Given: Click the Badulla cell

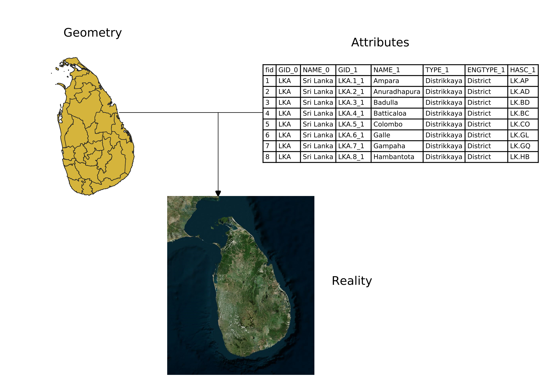Looking at the screenshot, I should tap(397, 102).
